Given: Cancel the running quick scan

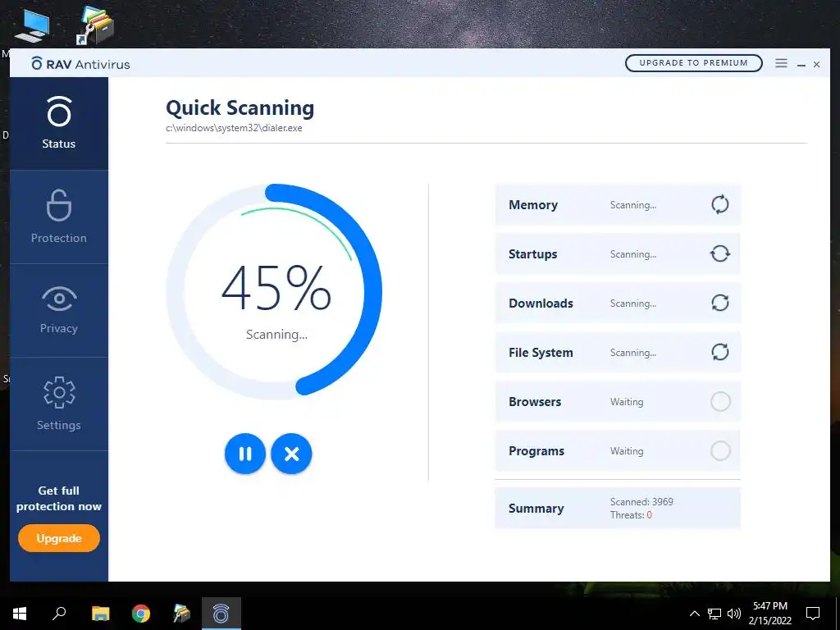Looking at the screenshot, I should [x=291, y=454].
